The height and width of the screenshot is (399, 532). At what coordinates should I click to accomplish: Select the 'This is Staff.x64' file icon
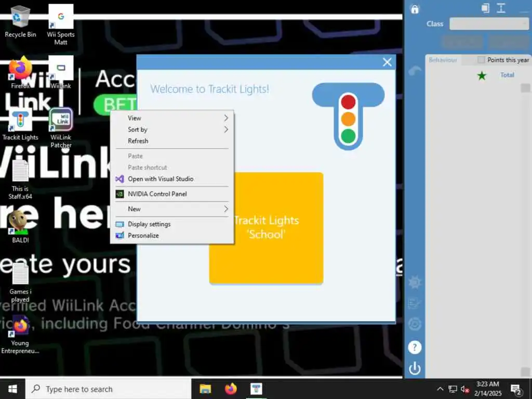click(x=20, y=180)
